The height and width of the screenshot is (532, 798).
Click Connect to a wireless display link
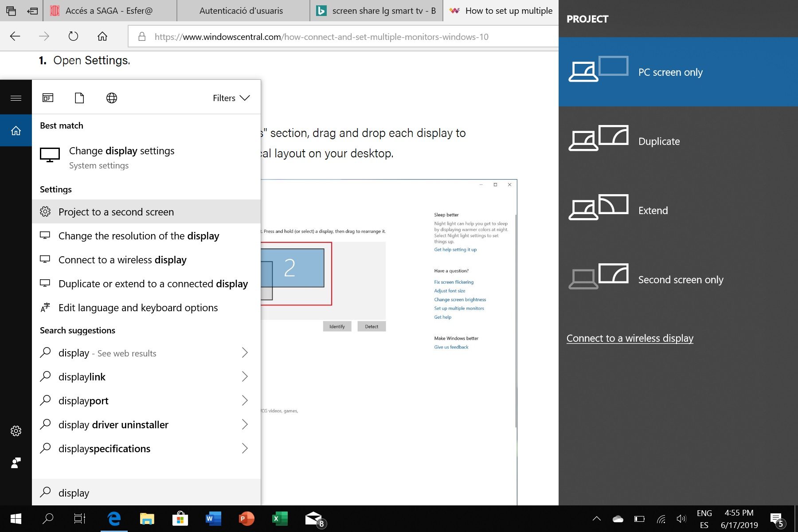pyautogui.click(x=630, y=338)
